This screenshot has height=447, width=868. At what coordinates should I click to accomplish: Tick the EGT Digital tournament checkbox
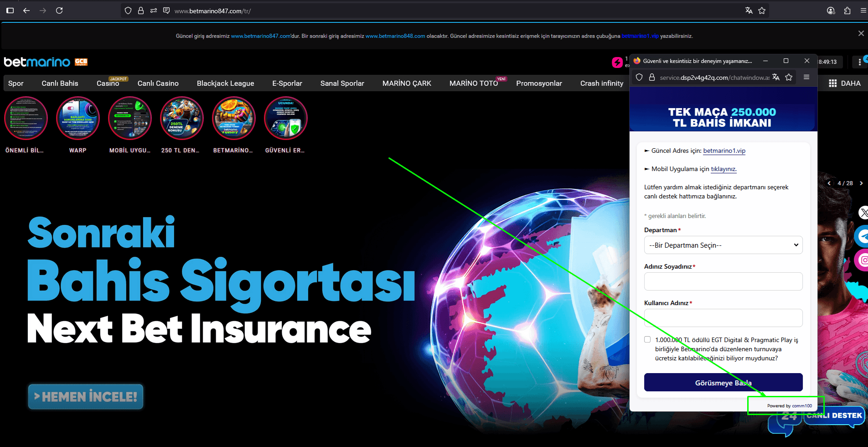[x=647, y=339]
